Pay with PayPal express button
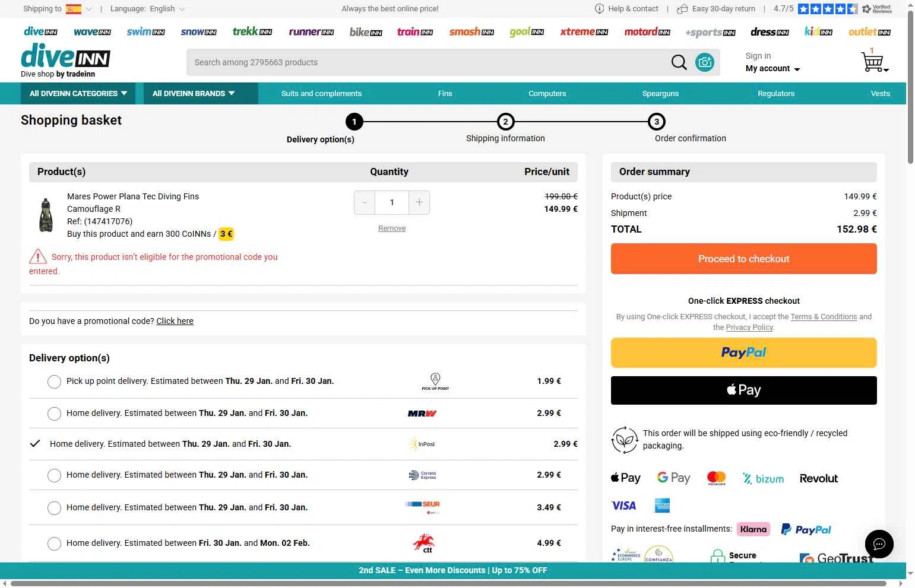This screenshot has width=915, height=588. [x=743, y=353]
